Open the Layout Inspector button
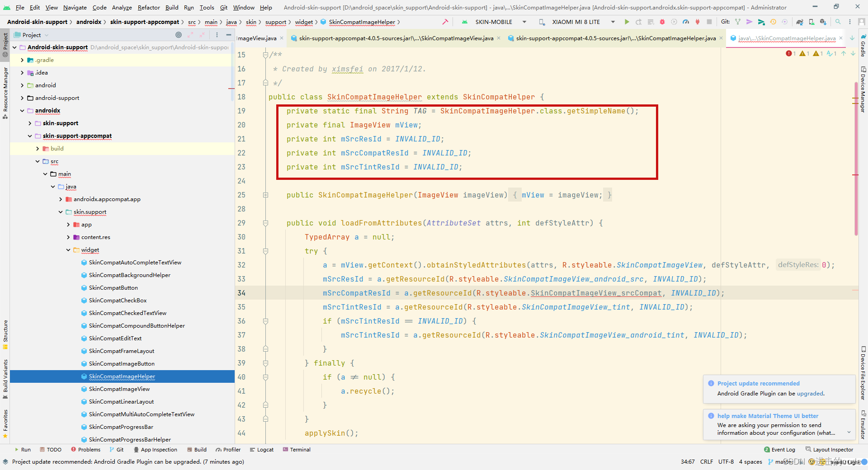This screenshot has width=868, height=470. (830, 450)
